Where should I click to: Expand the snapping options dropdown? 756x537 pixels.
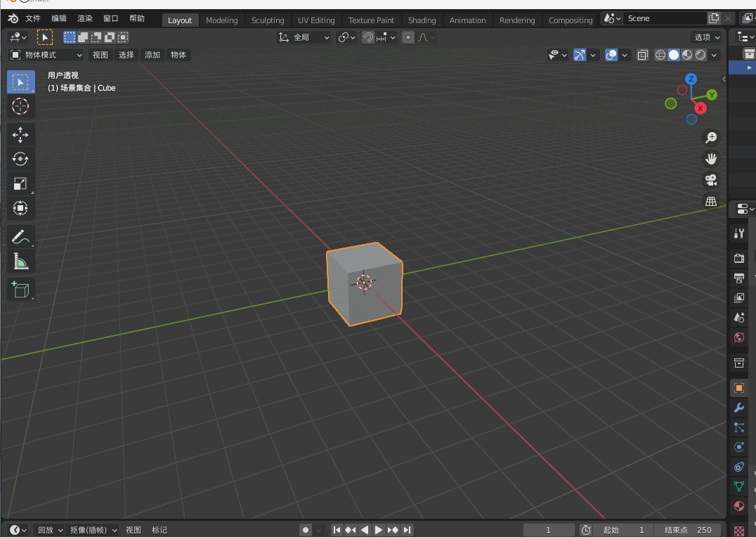click(386, 37)
